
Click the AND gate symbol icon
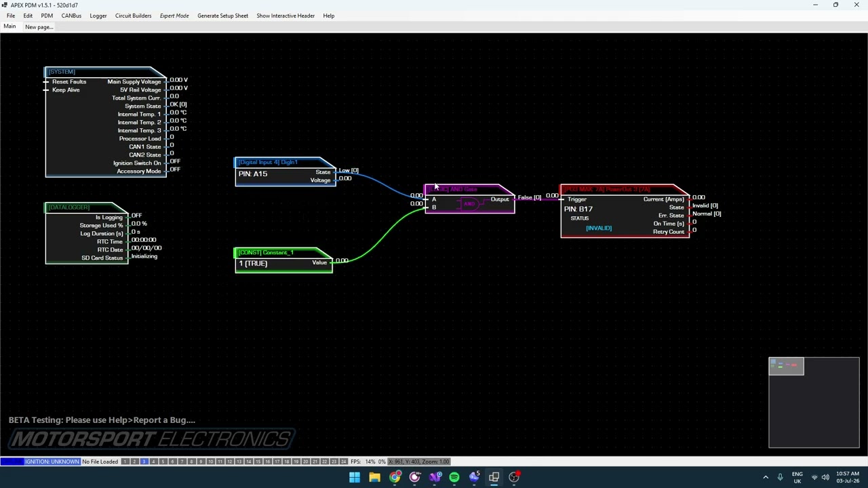(x=469, y=204)
